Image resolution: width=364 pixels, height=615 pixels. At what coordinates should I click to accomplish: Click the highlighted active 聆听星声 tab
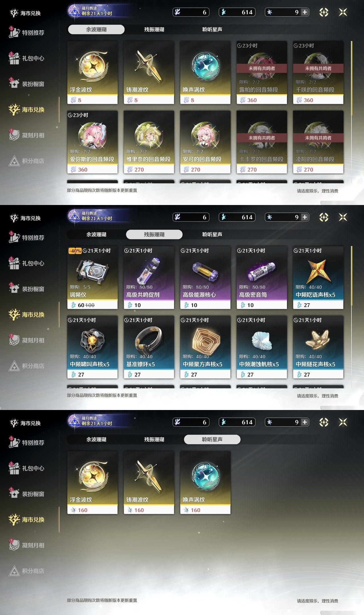click(x=212, y=439)
